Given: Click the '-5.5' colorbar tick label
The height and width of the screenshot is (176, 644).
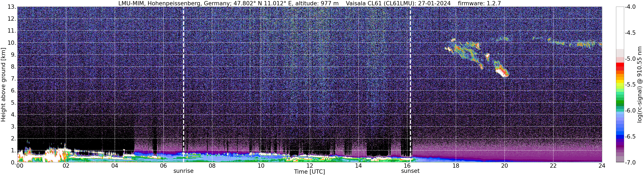Looking at the screenshot, I should pos(630,85).
